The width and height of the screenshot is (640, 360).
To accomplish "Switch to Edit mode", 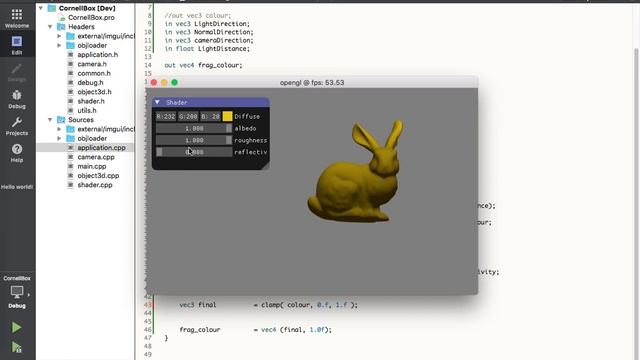I will [x=17, y=44].
